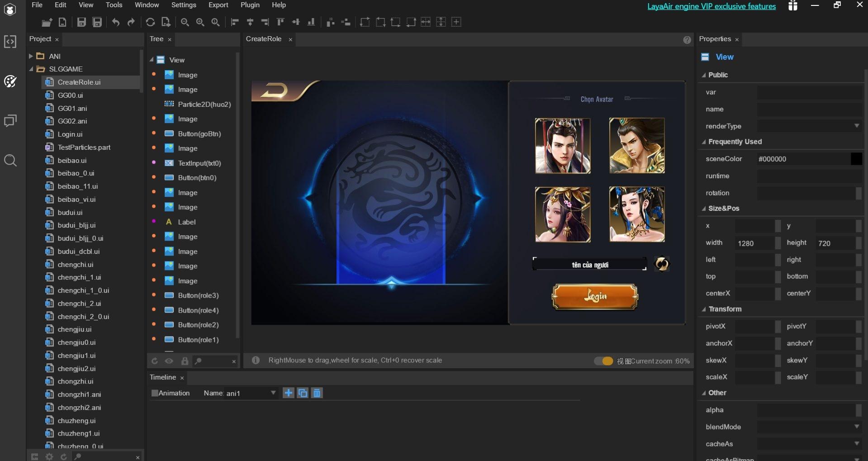Click the save all files icon

point(97,22)
